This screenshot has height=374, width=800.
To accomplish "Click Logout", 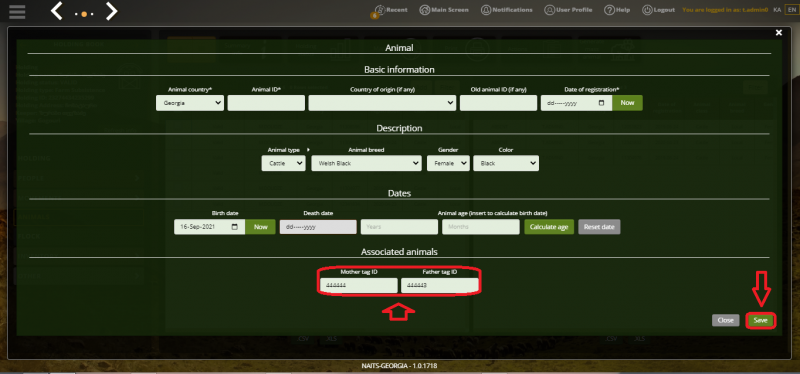I will click(659, 10).
